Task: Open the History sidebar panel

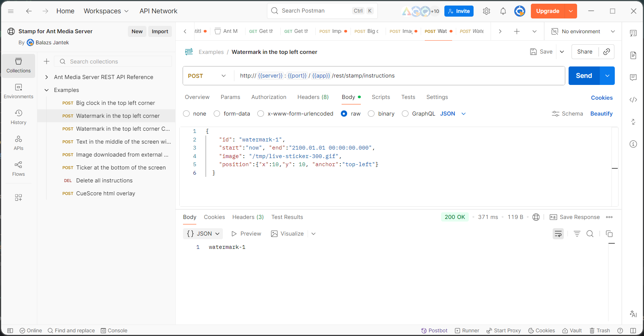Action: pyautogui.click(x=18, y=117)
